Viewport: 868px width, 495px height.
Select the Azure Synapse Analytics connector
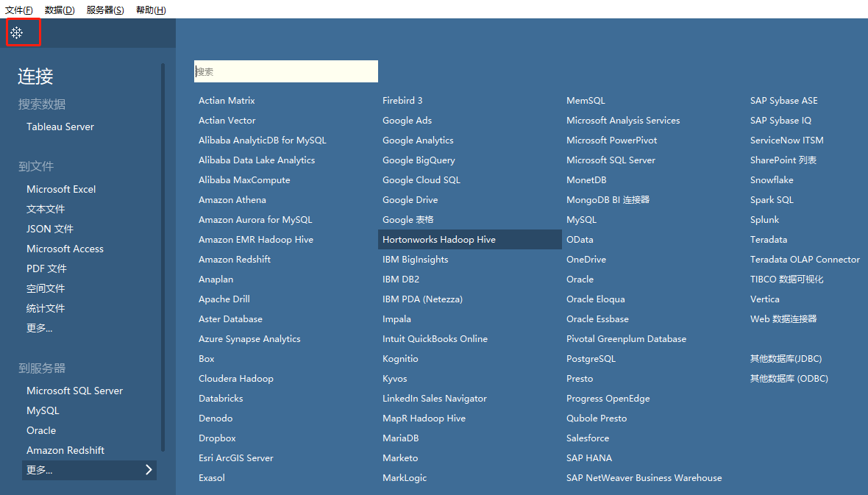coord(249,339)
